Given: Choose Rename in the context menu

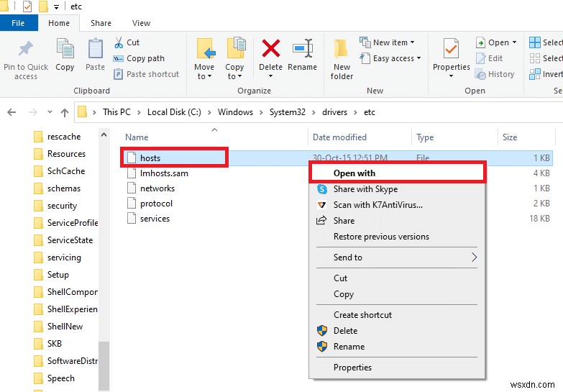Looking at the screenshot, I should click(398, 347).
